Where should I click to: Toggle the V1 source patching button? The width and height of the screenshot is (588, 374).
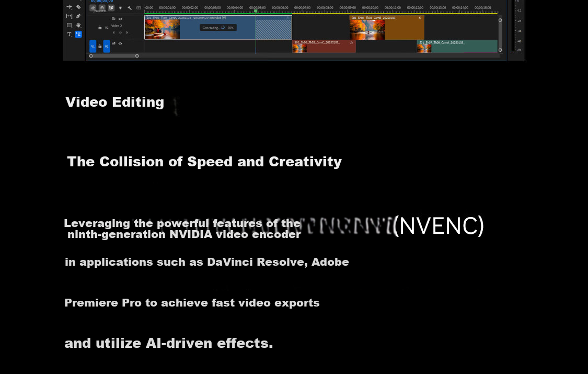click(x=93, y=46)
